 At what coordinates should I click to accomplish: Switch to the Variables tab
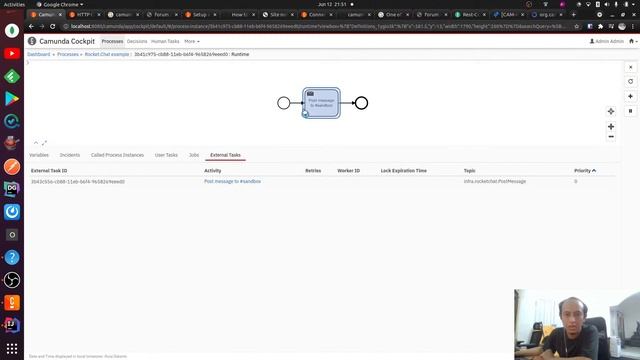coord(39,155)
